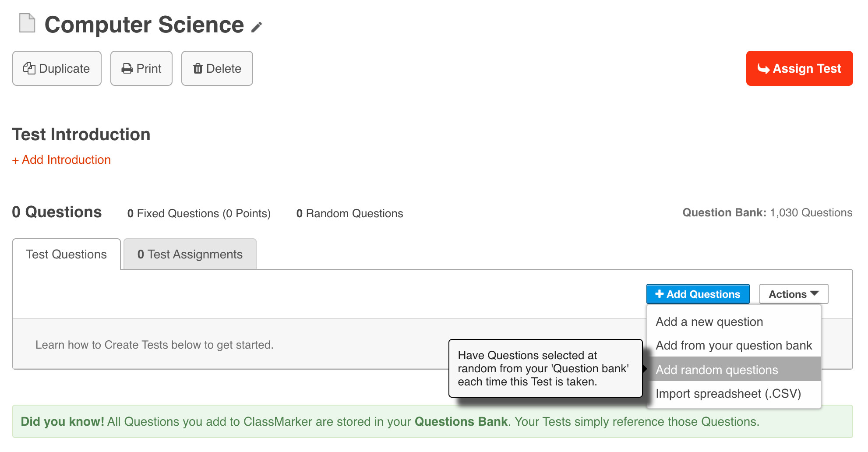
Task: Click the Questions Bank text in the tip
Action: pos(461,422)
